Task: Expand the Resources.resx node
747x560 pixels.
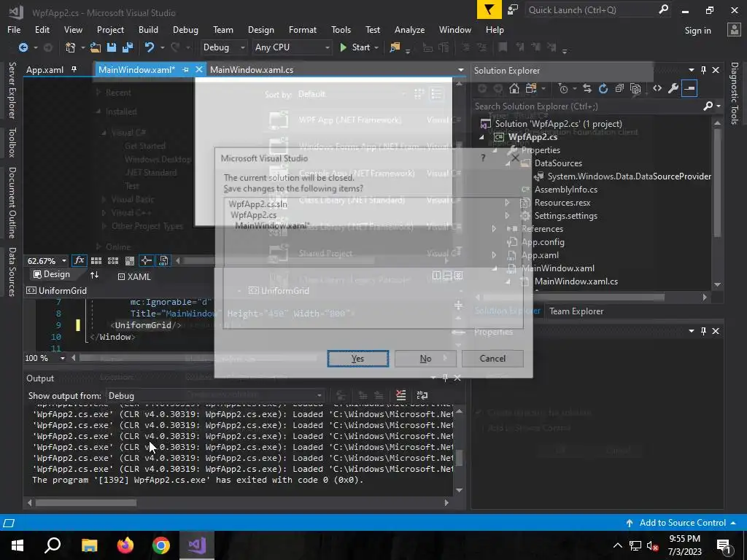Action: coord(508,203)
